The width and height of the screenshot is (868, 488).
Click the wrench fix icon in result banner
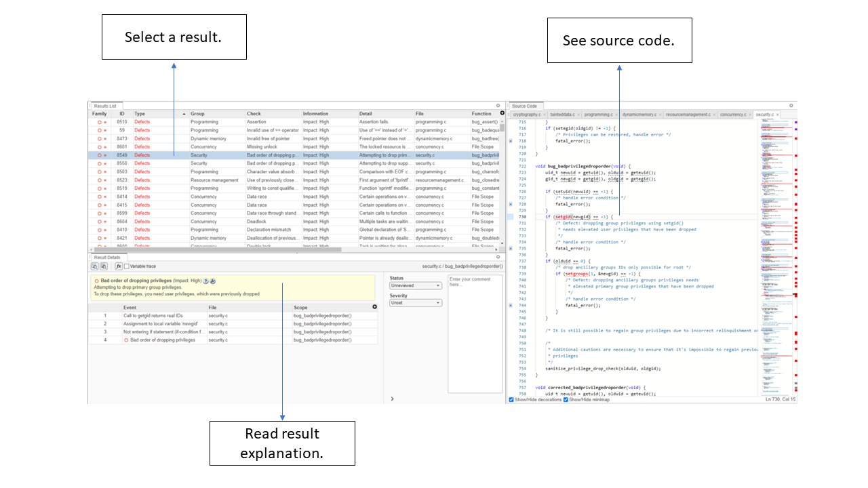pos(213,281)
